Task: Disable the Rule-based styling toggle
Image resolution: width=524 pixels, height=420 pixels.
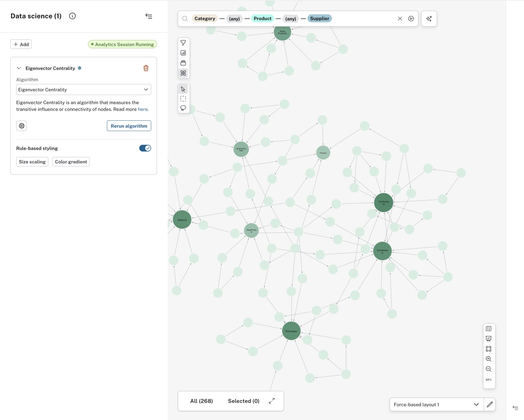Action: point(145,148)
